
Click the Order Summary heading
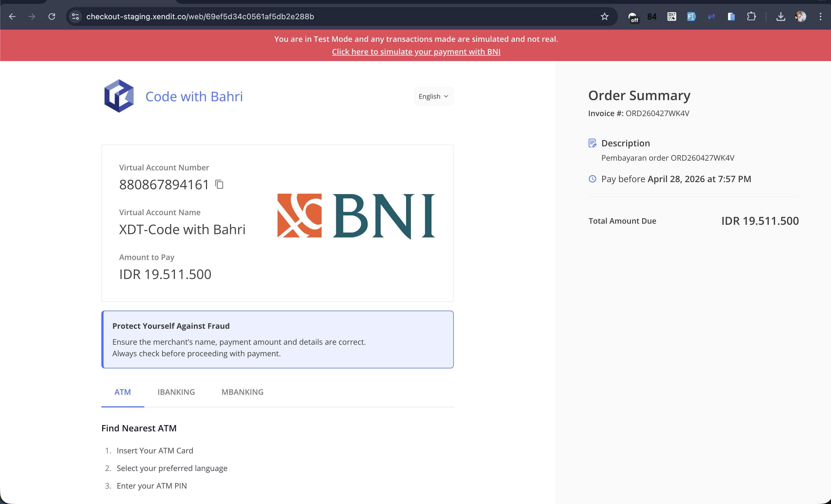pyautogui.click(x=639, y=95)
